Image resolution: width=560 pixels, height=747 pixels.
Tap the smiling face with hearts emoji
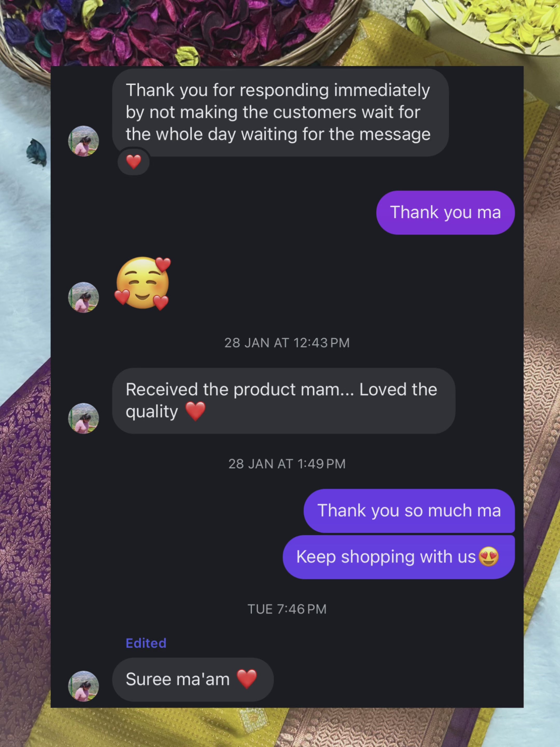click(143, 283)
